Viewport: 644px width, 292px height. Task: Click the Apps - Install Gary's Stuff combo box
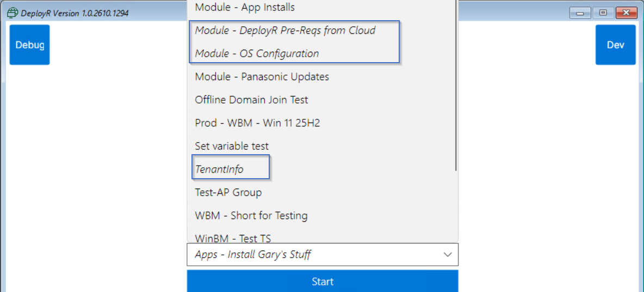[323, 255]
